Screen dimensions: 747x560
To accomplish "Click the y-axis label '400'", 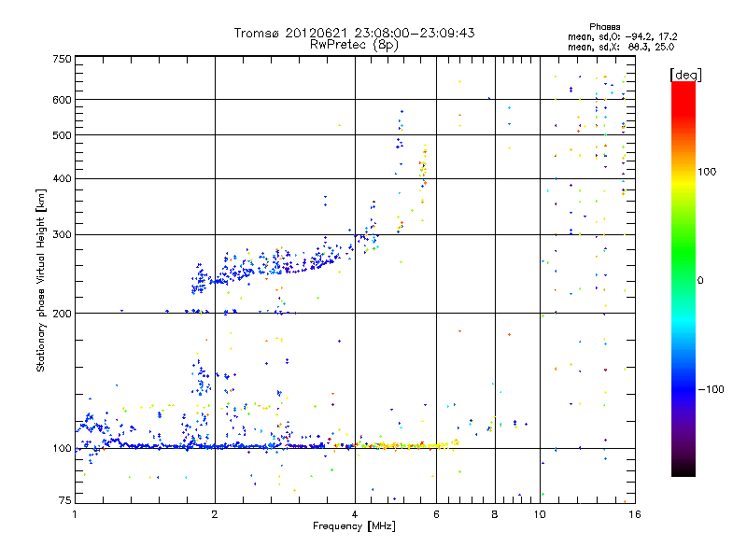I will 62,178.
